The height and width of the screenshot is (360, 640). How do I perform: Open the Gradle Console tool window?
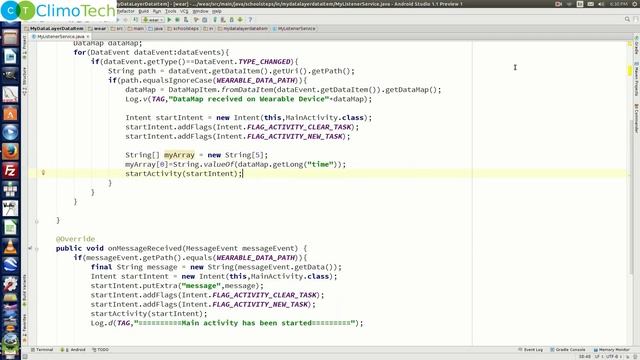pyautogui.click(x=568, y=350)
